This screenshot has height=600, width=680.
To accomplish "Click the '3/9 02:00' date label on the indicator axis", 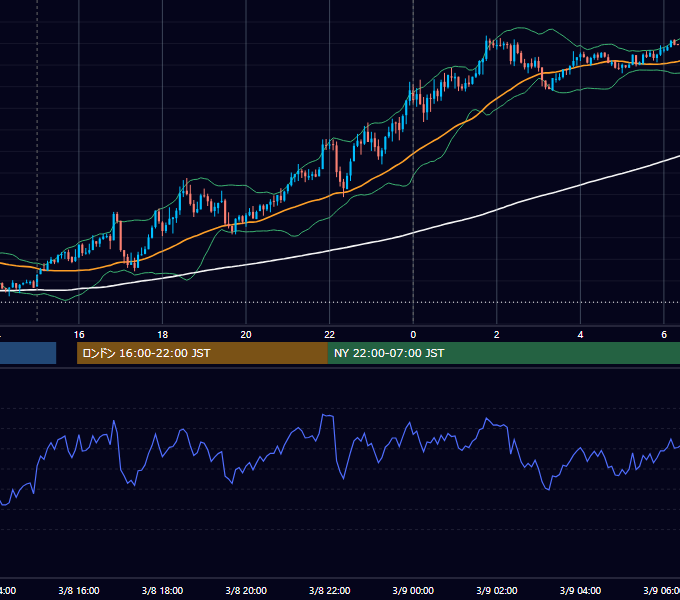I will 497,591.
